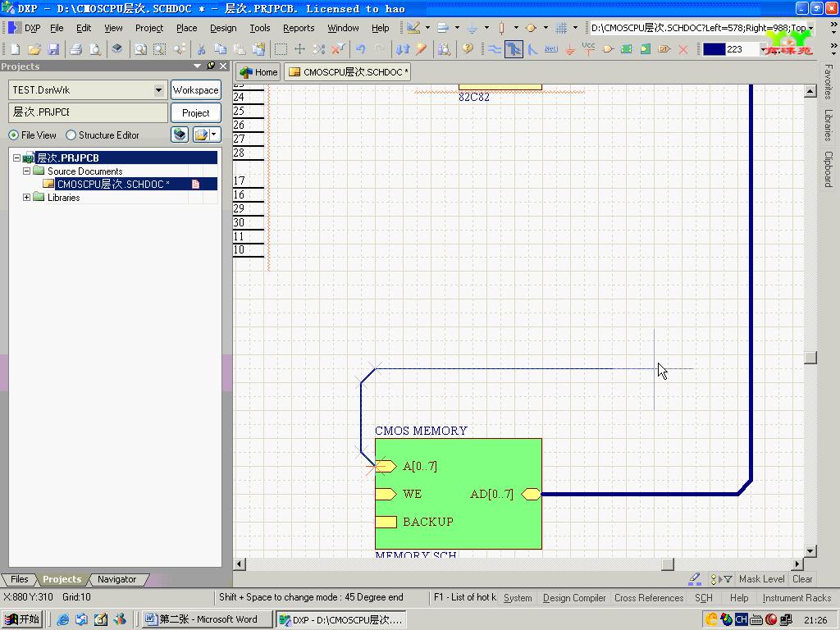This screenshot has width=840, height=630.
Task: Click the vertical scrollbar down arrow
Action: [x=810, y=550]
